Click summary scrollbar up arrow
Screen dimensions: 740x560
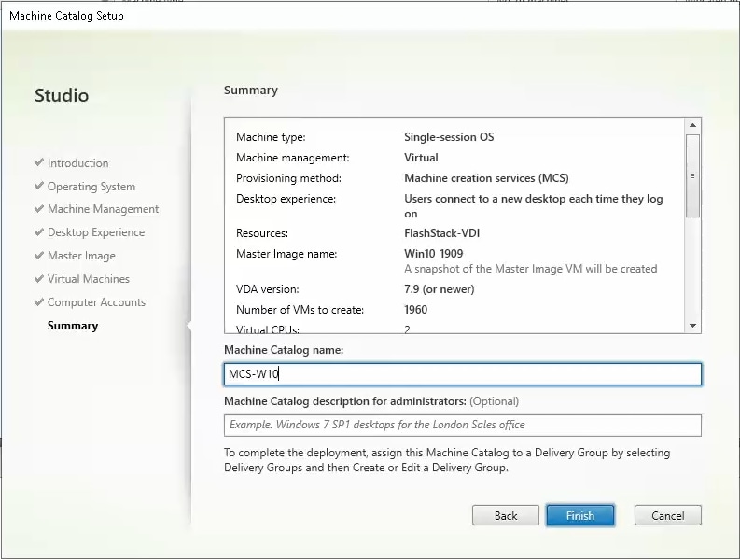click(x=692, y=125)
